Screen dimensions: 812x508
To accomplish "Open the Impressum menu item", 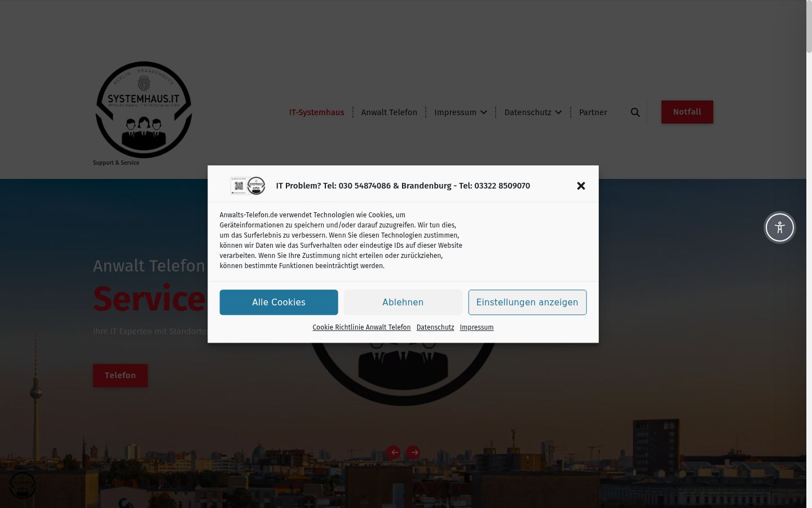I will (x=455, y=112).
